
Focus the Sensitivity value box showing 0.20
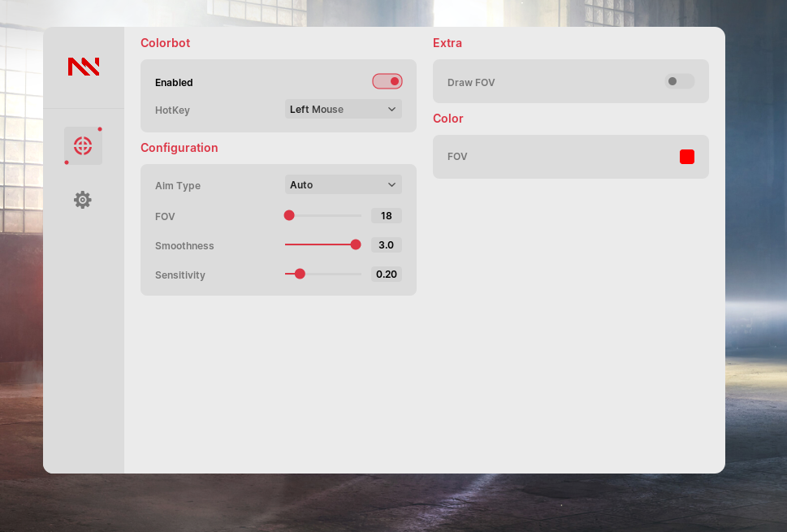coord(387,275)
